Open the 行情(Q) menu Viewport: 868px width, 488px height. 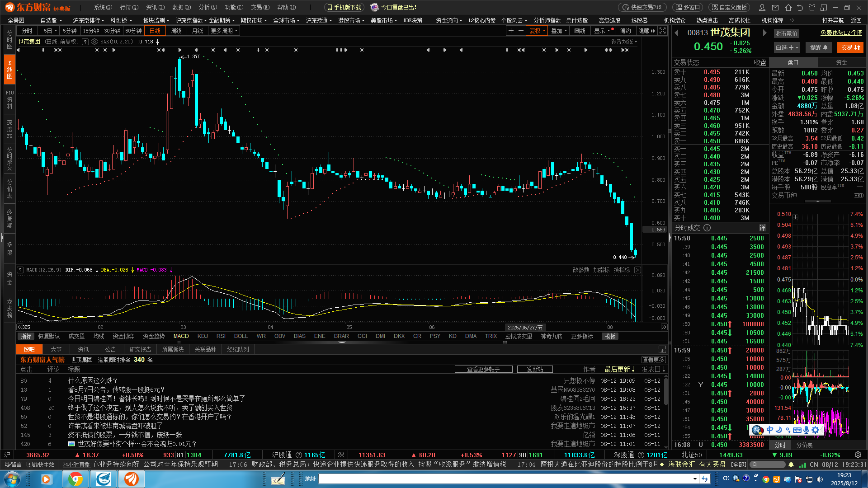(129, 7)
